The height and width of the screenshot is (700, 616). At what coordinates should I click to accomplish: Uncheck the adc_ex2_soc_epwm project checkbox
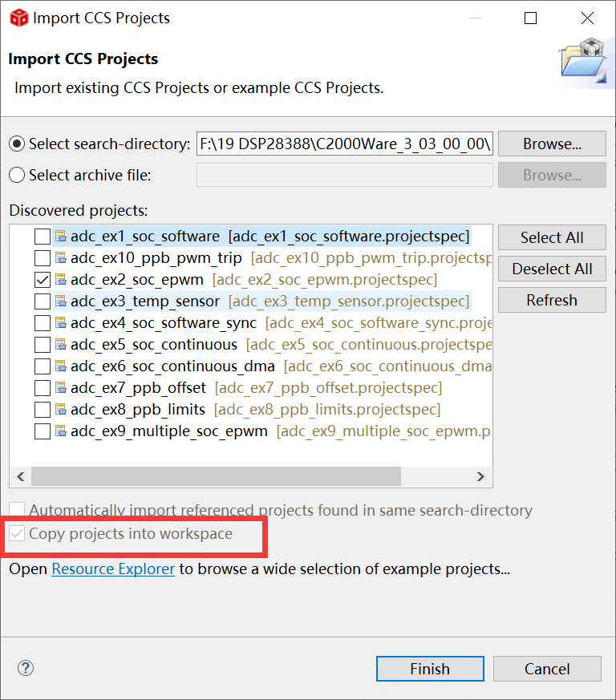43,280
